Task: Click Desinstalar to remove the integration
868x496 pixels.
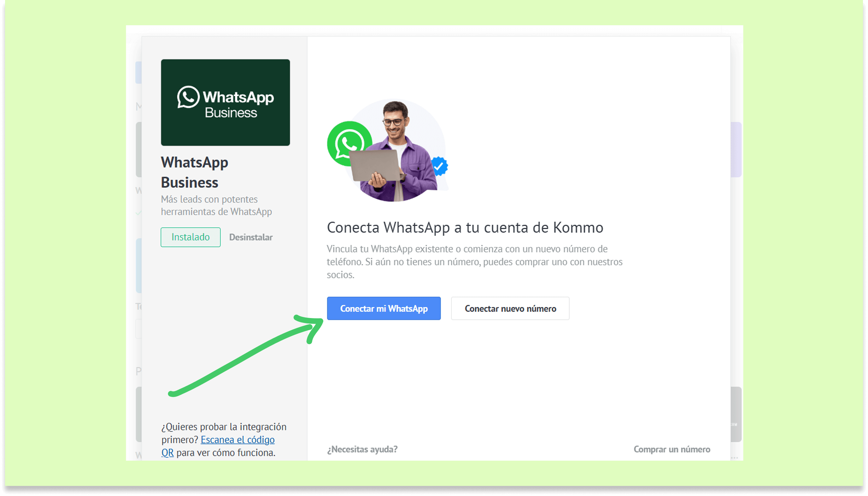Action: point(251,237)
